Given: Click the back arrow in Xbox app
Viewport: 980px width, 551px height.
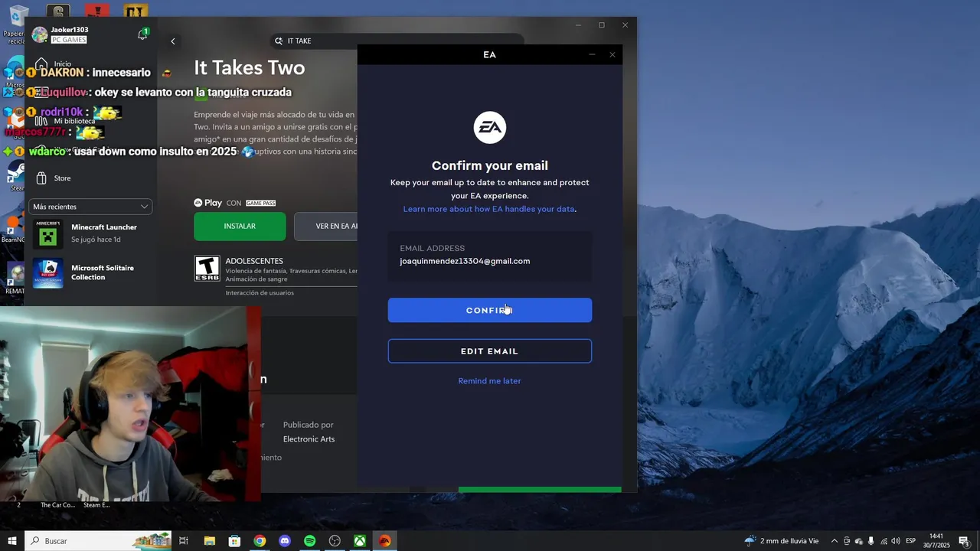Looking at the screenshot, I should (x=172, y=41).
